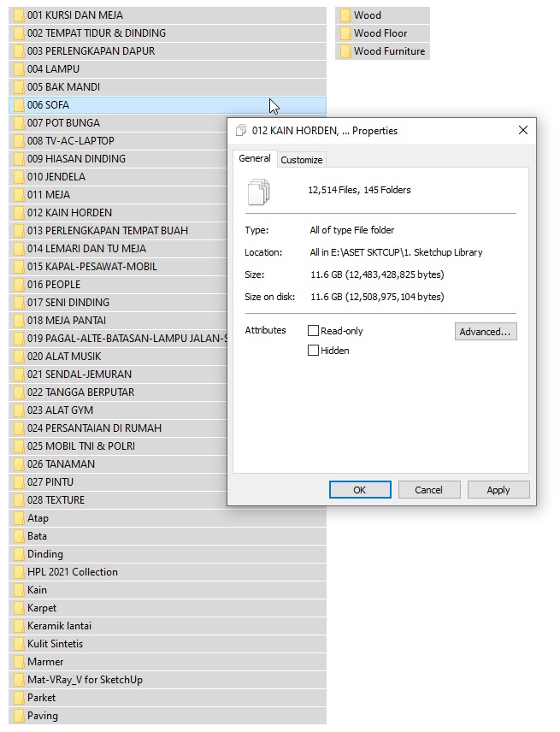The height and width of the screenshot is (732, 560).
Task: Select the General tab
Action: pos(255,159)
